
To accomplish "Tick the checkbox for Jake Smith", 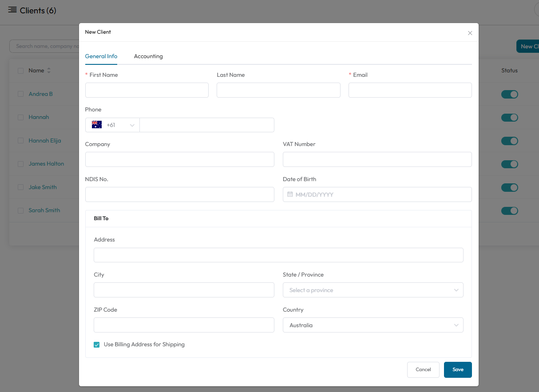I will point(20,187).
